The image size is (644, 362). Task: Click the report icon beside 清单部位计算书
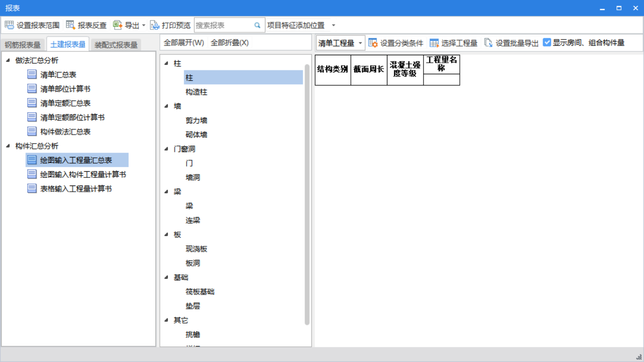pos(32,88)
